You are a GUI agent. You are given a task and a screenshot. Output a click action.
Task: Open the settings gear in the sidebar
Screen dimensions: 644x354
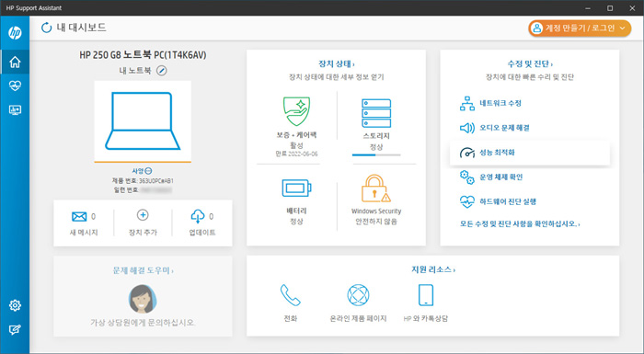15,305
